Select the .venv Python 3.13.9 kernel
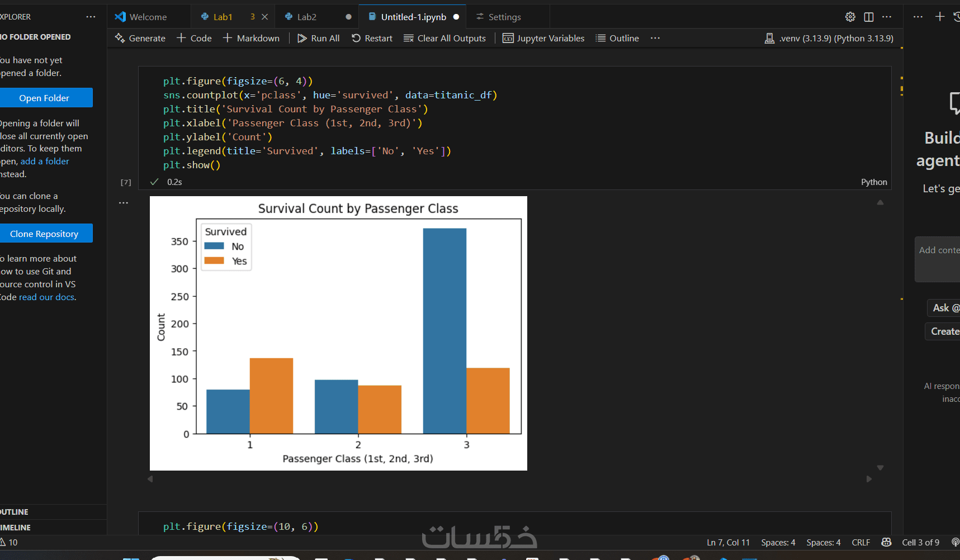Image resolution: width=960 pixels, height=560 pixels. tap(829, 38)
